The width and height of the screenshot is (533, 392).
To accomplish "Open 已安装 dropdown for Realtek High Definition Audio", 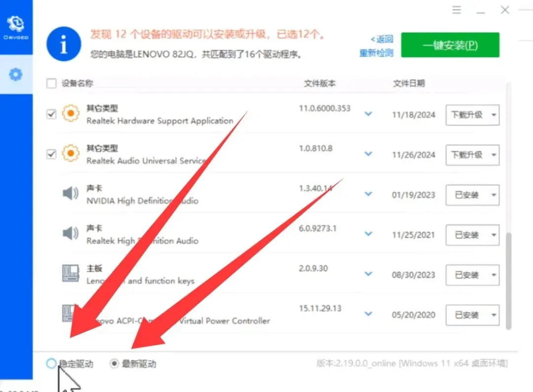I will pos(472,235).
